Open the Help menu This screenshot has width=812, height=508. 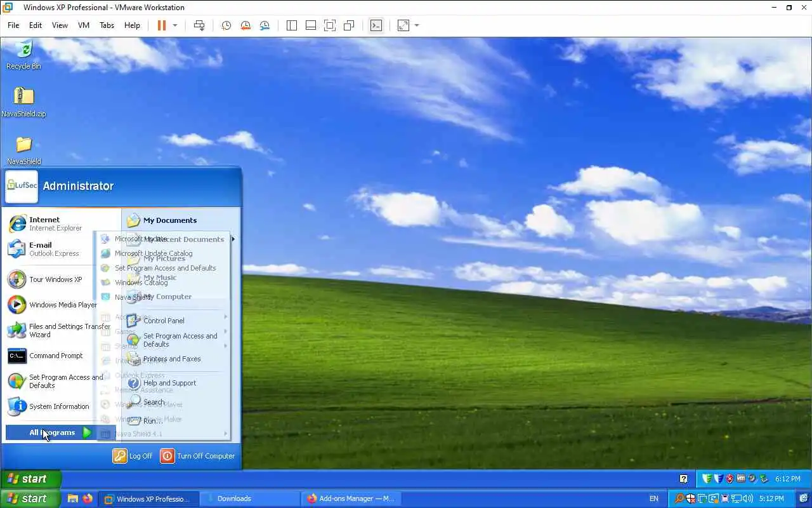point(132,25)
